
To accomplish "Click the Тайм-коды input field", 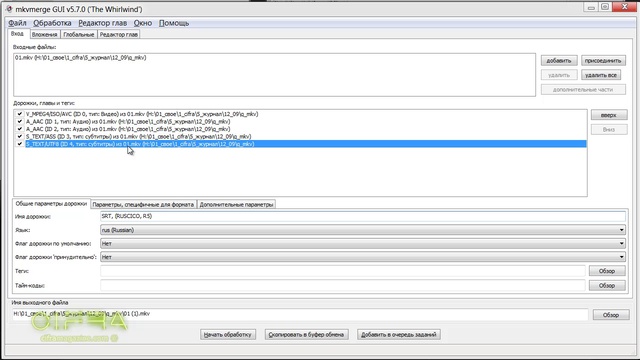I will pos(342,286).
